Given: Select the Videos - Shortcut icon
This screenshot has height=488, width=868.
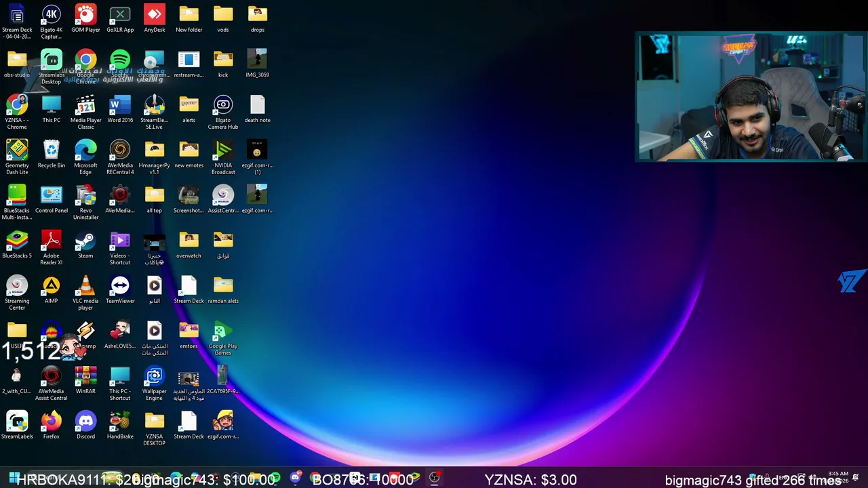Looking at the screenshot, I should pyautogui.click(x=120, y=248).
